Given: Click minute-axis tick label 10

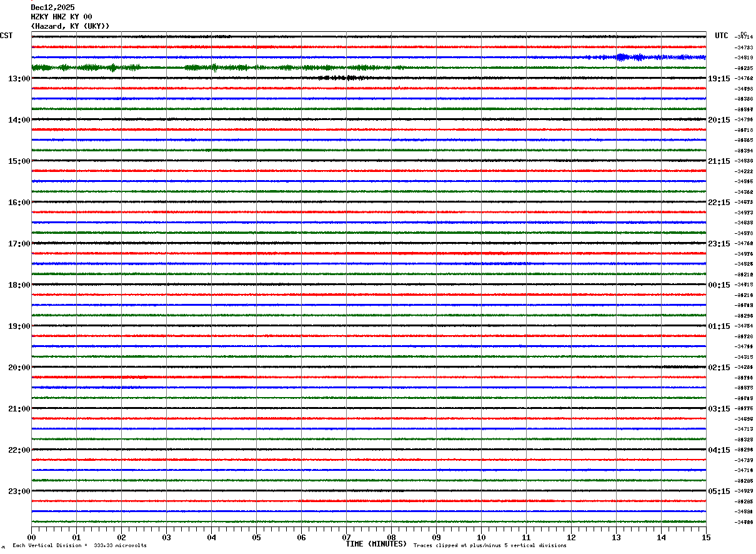Looking at the screenshot, I should coord(481,537).
